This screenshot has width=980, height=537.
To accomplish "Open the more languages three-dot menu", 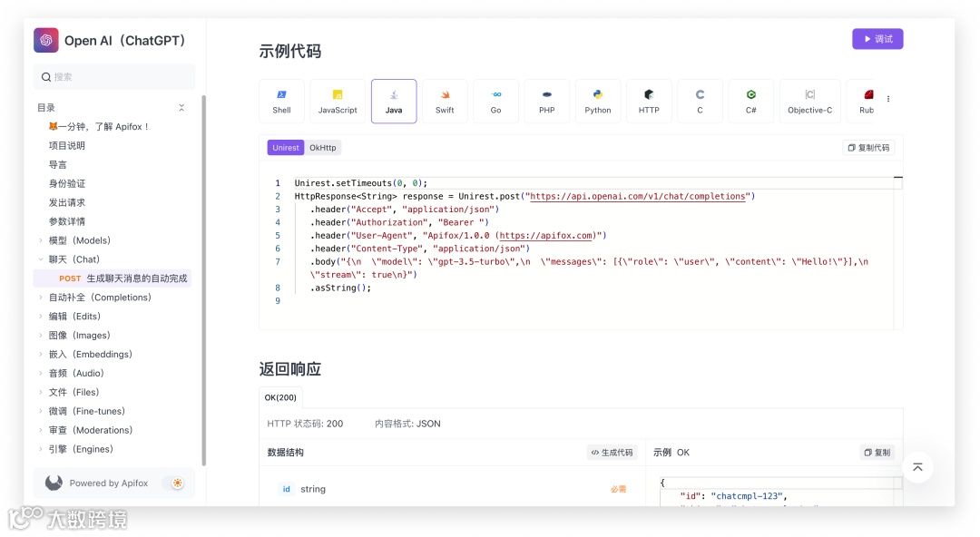I will [888, 99].
